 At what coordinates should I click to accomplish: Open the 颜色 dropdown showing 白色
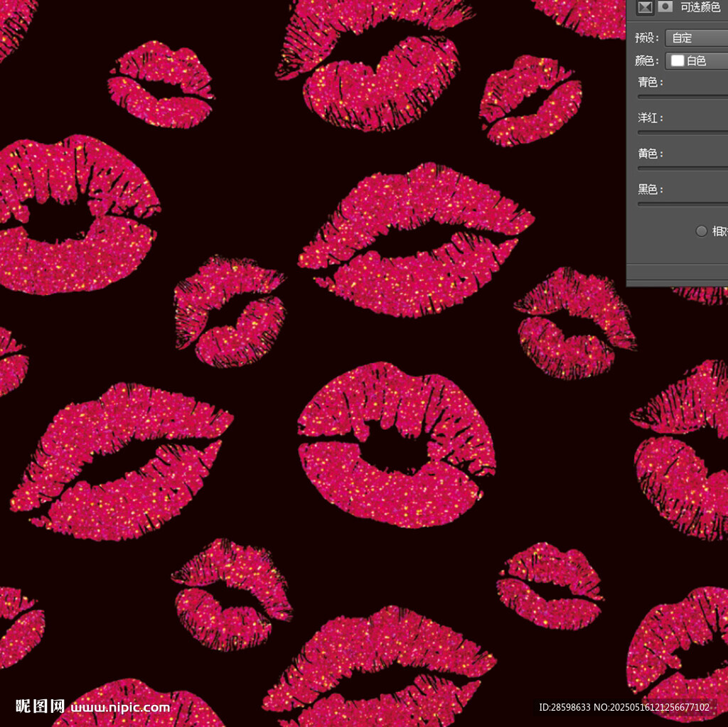(x=697, y=61)
